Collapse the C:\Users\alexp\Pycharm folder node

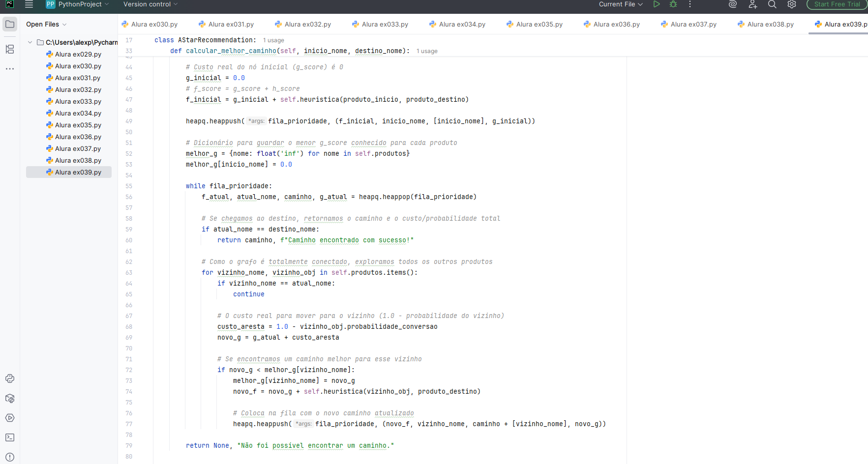click(30, 42)
